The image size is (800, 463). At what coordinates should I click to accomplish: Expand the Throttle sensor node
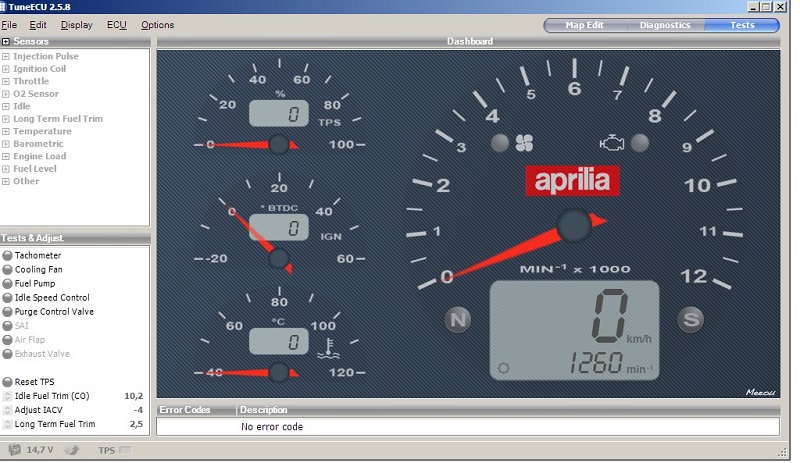[x=6, y=81]
